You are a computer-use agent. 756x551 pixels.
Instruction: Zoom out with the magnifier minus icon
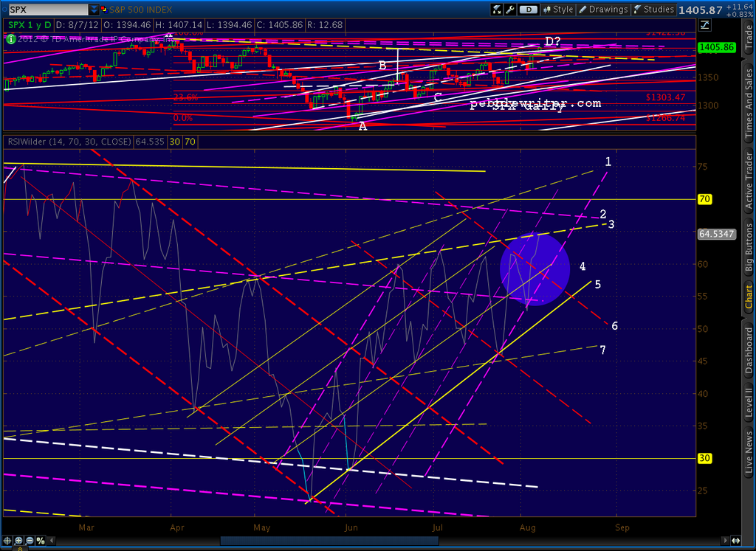click(x=30, y=541)
